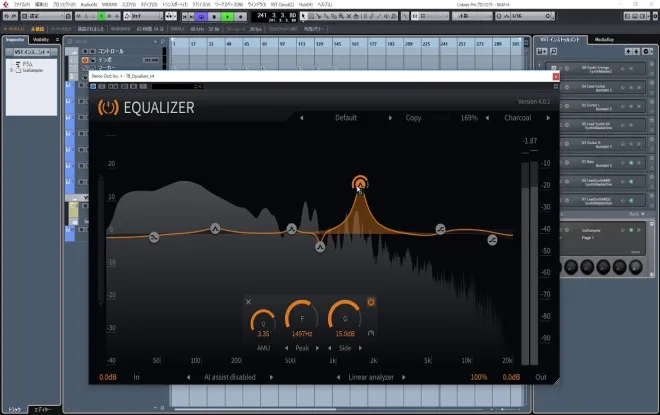The height and width of the screenshot is (415, 660).
Task: Click the F frequency knob showing 1497Hz
Action: [302, 318]
